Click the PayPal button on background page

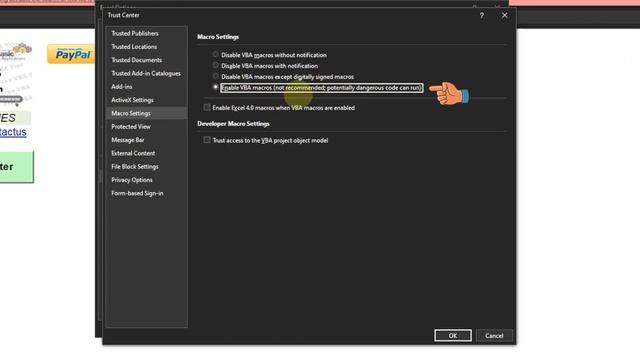pos(71,54)
